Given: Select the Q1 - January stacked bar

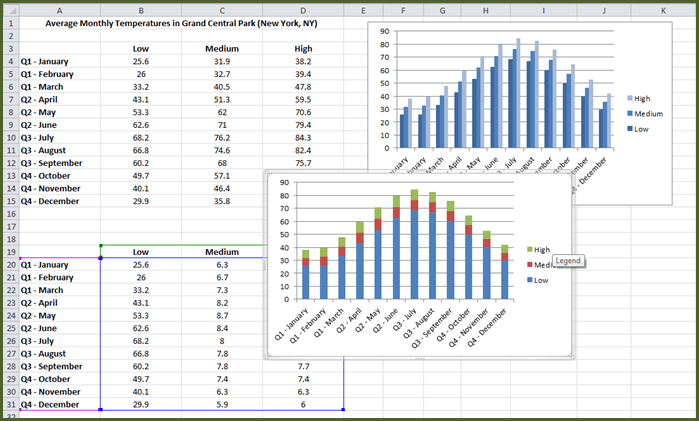Looking at the screenshot, I should 306,276.
